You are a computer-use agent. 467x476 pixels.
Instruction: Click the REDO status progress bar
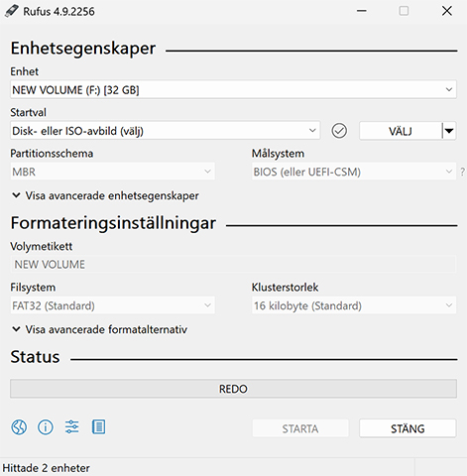click(x=233, y=389)
